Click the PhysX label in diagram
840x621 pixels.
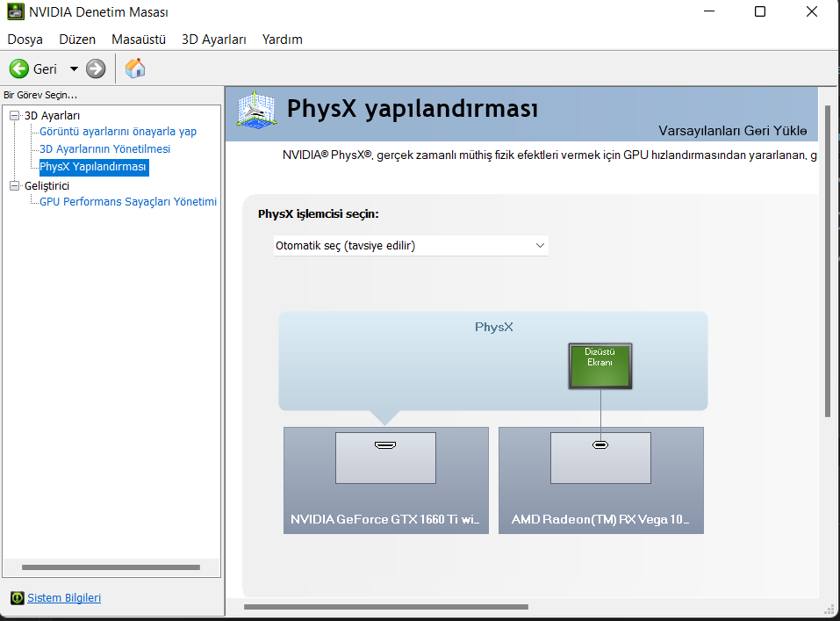pos(493,327)
